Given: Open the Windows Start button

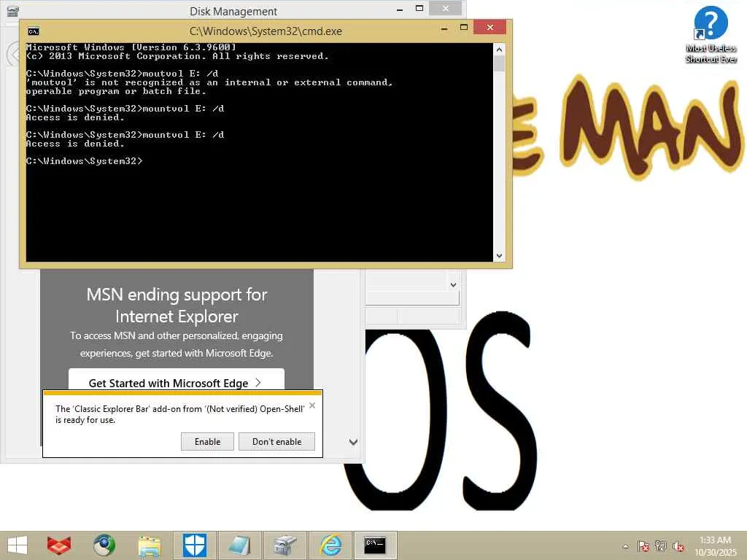Looking at the screenshot, I should point(18,545).
